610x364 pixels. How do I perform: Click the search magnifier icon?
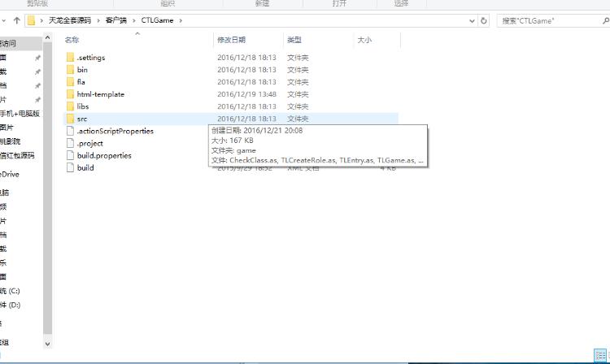[x=606, y=20]
